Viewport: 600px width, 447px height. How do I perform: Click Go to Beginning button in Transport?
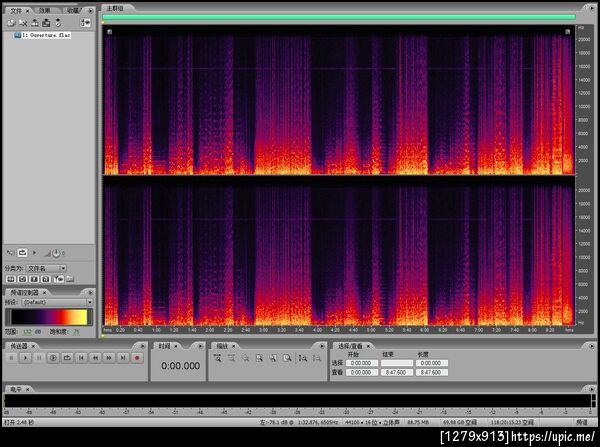pyautogui.click(x=81, y=358)
